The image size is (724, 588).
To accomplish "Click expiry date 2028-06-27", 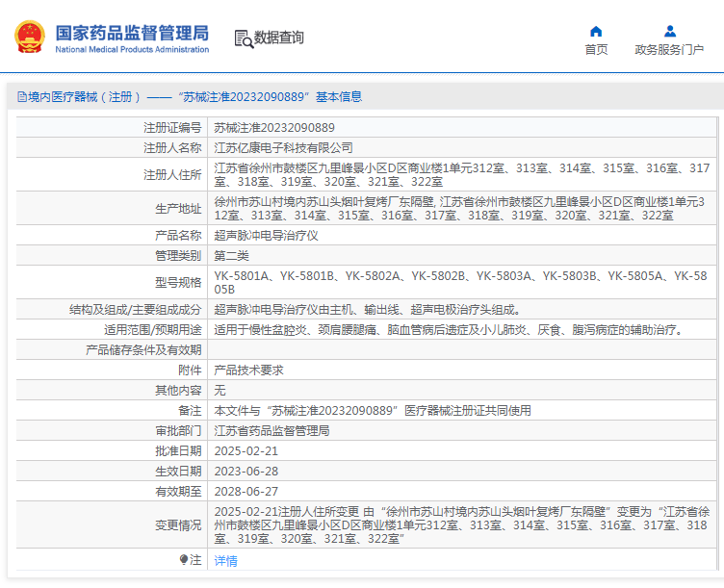I will [246, 492].
